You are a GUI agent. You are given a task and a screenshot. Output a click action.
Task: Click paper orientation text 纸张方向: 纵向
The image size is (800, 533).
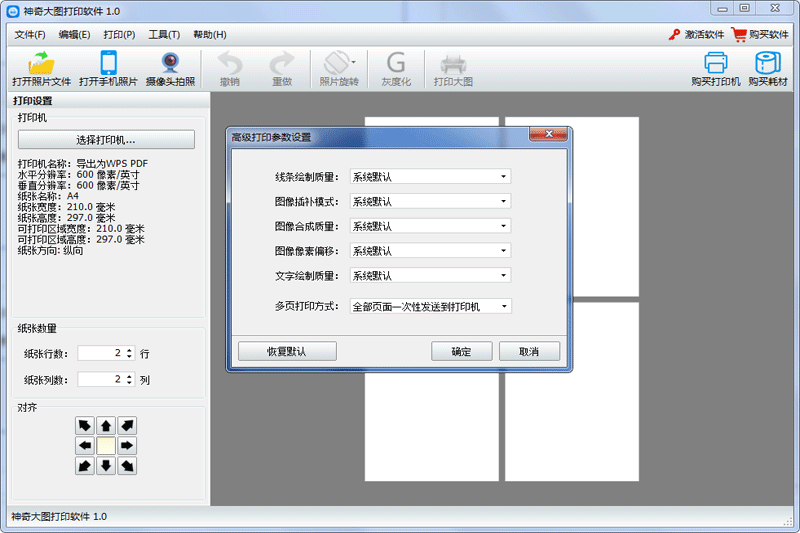[51, 250]
